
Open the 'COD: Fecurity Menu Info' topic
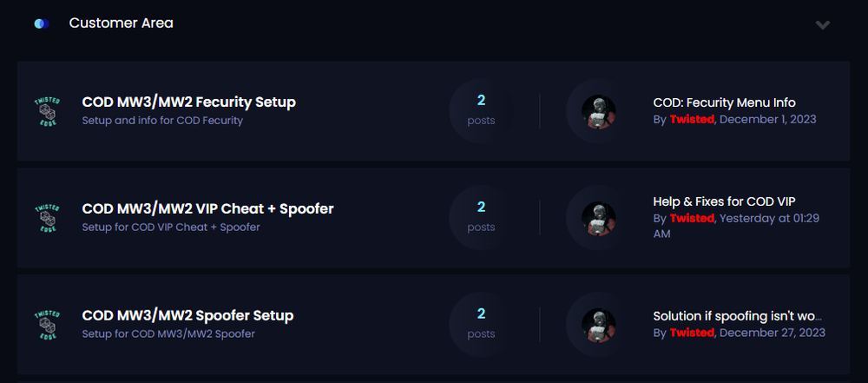724,102
